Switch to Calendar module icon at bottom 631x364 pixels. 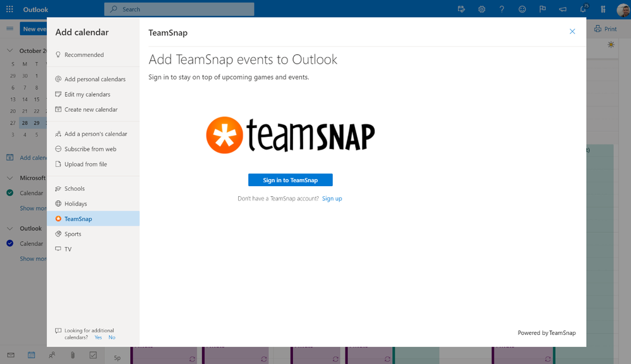coord(32,355)
